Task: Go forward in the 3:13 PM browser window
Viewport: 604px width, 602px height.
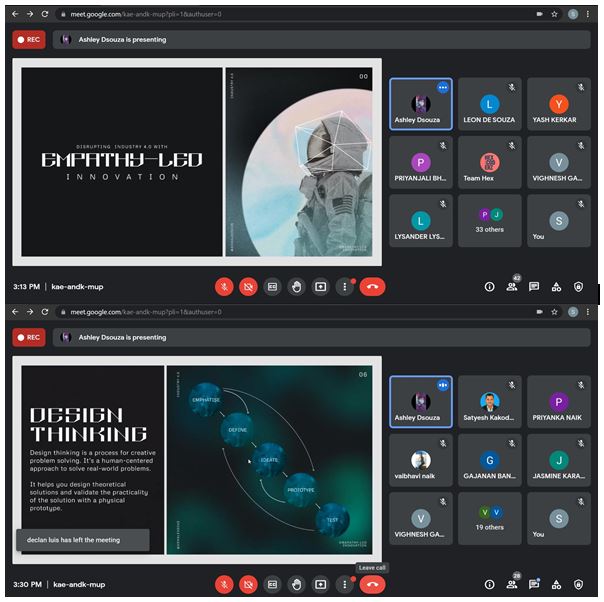Action: tap(30, 14)
